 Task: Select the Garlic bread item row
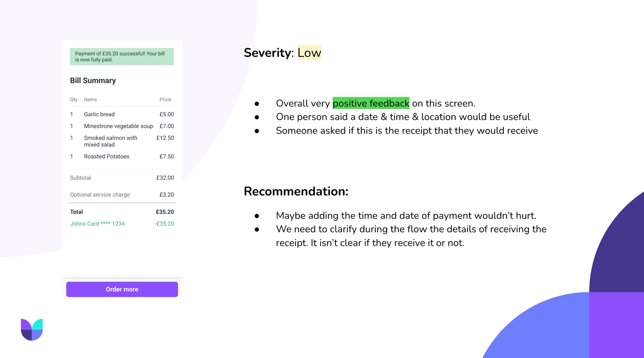122,114
